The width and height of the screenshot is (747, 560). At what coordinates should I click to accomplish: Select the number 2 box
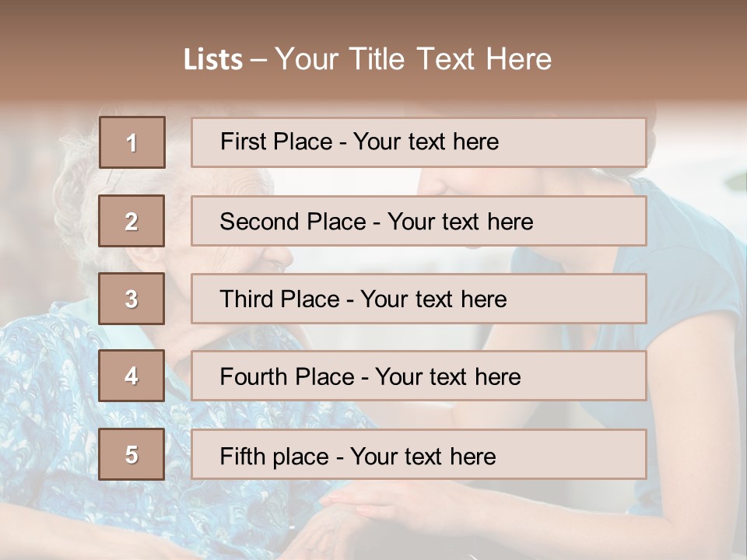coord(132,221)
